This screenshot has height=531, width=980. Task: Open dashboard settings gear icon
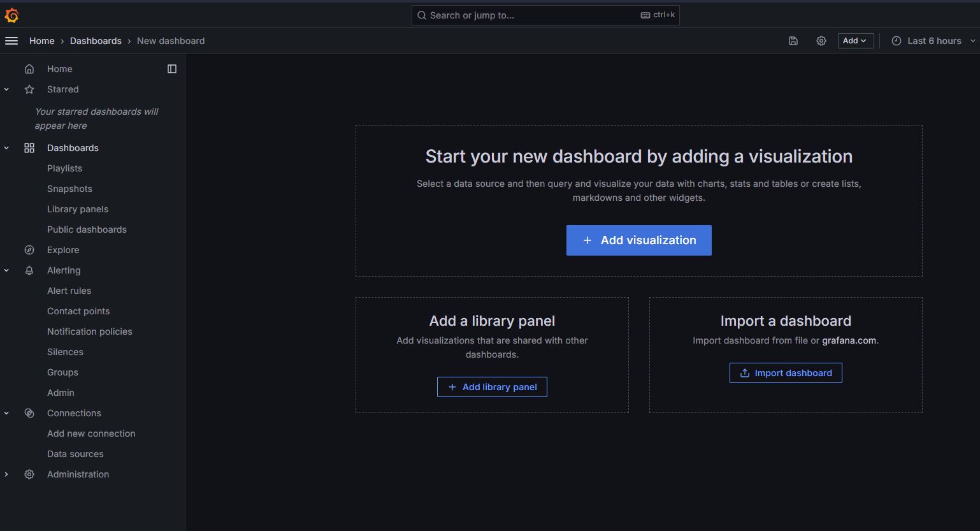click(821, 41)
